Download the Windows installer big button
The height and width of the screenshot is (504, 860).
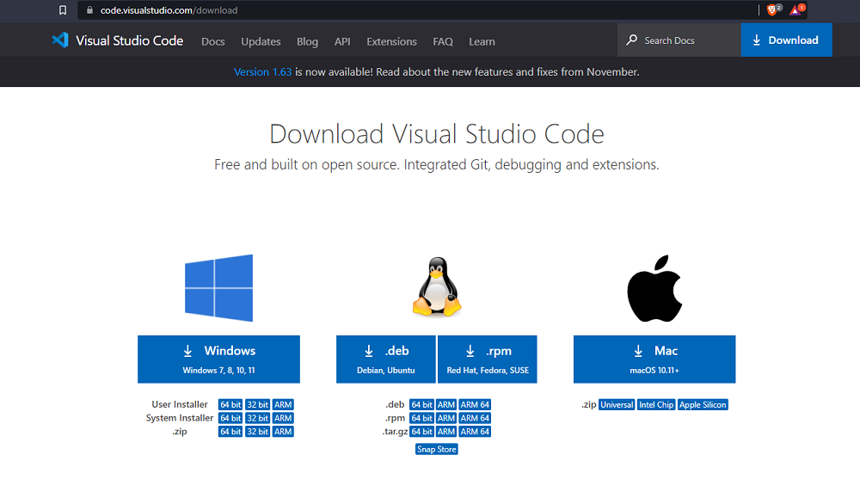coord(218,359)
